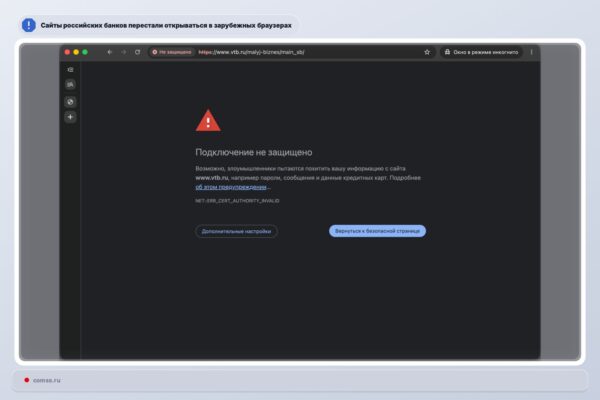Click 'Вернуться к безопасной странице' button
The height and width of the screenshot is (400, 600).
(377, 231)
